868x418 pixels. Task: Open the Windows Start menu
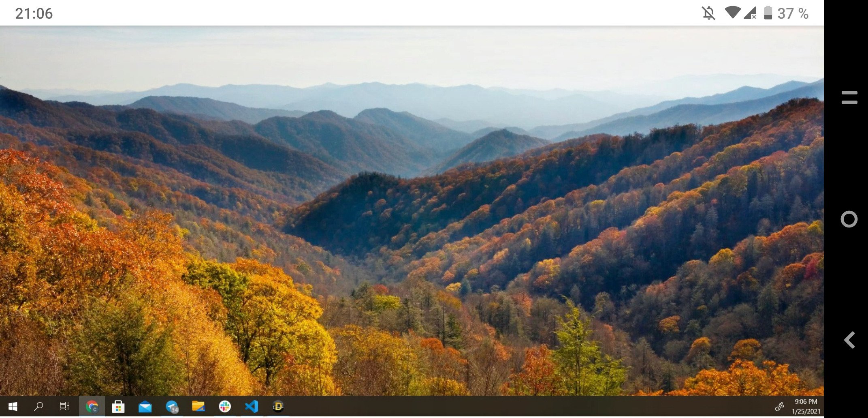coord(13,406)
